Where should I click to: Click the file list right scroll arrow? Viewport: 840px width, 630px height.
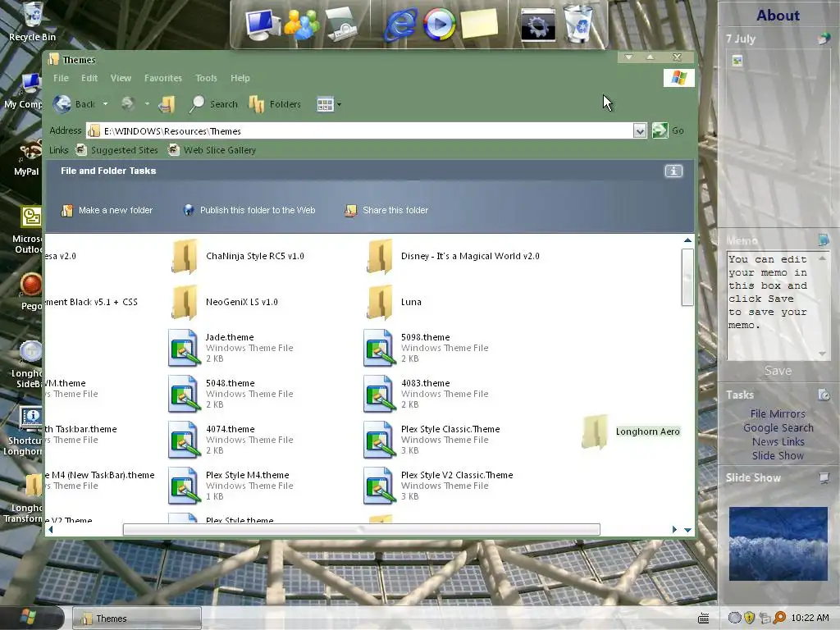(x=674, y=529)
